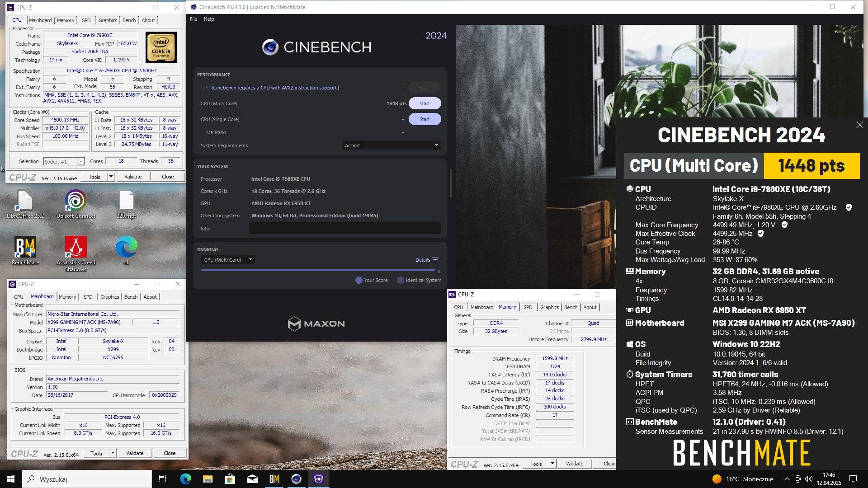Image resolution: width=868 pixels, height=488 pixels.
Task: Switch to Bench tab in top CPU-Z
Action: (129, 20)
